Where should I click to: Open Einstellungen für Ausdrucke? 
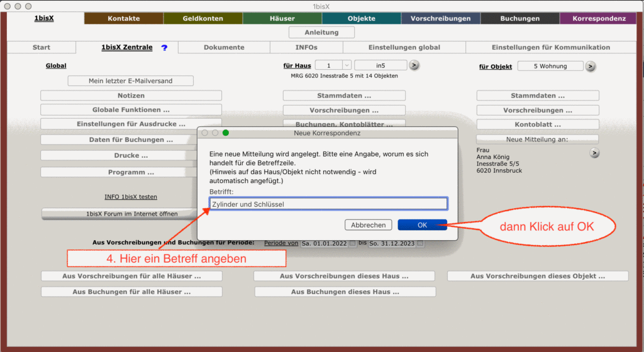[131, 124]
